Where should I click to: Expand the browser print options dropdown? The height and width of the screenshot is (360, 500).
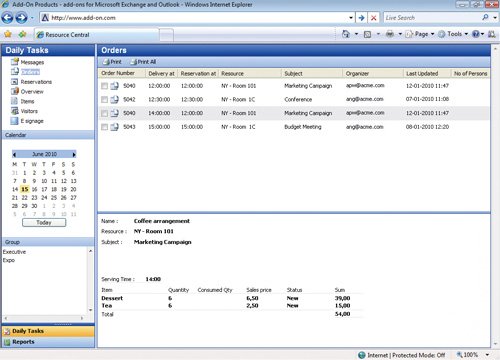point(400,34)
